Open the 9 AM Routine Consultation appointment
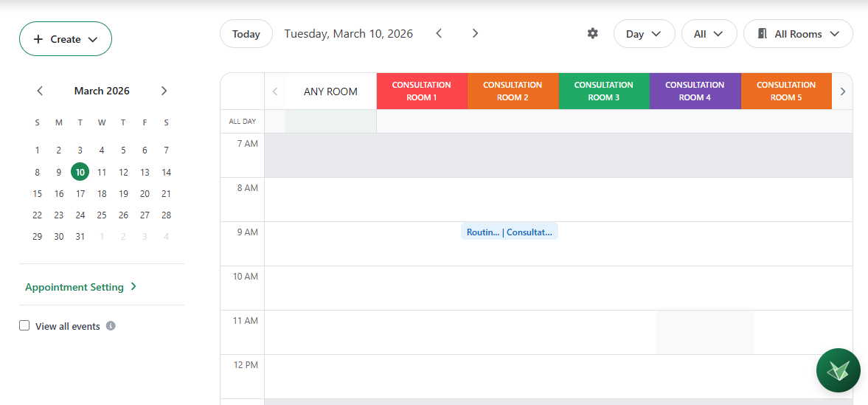 [509, 232]
